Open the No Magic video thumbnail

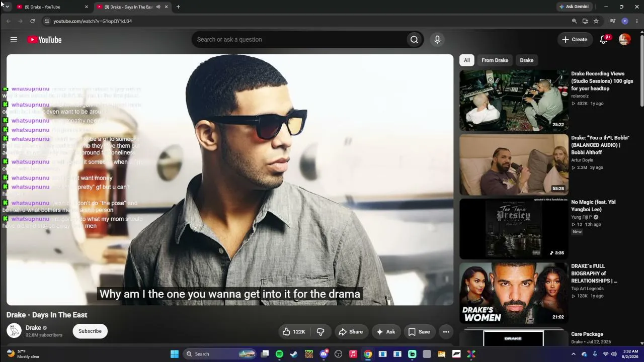[514, 229]
